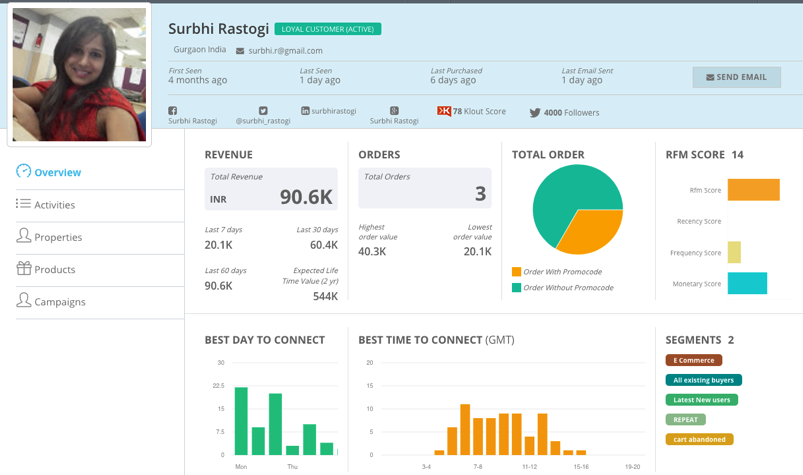Viewport: 803px width, 475px height.
Task: Open the Activities section in sidebar
Action: click(x=54, y=204)
